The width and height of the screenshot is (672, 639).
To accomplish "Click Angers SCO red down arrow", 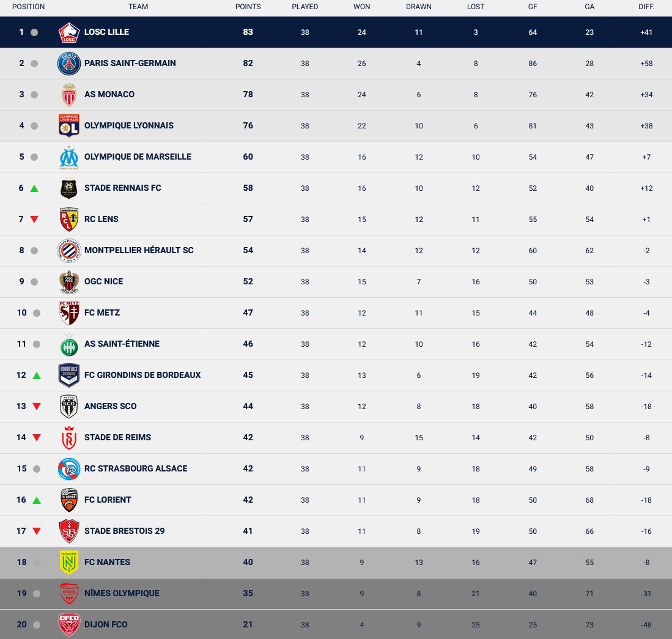I will click(37, 407).
